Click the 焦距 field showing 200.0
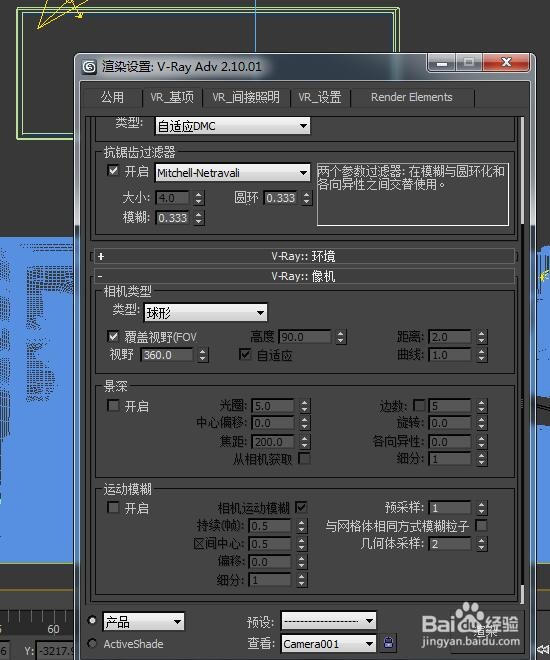Image resolution: width=550 pixels, height=660 pixels. [x=273, y=442]
